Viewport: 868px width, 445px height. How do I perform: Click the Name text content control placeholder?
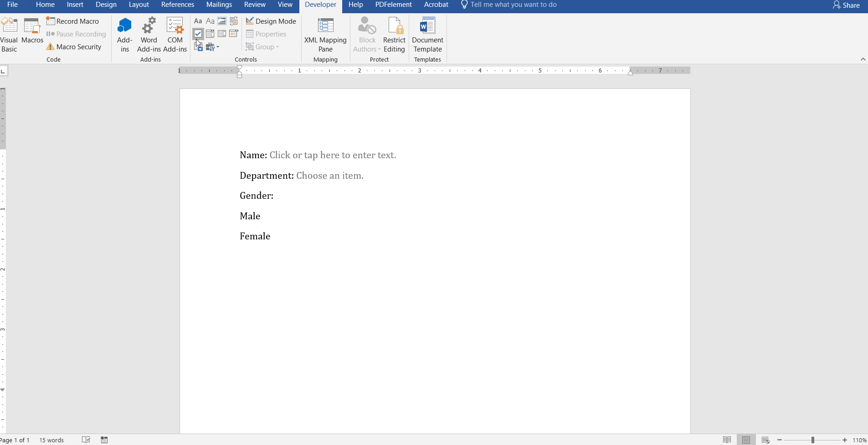click(333, 155)
